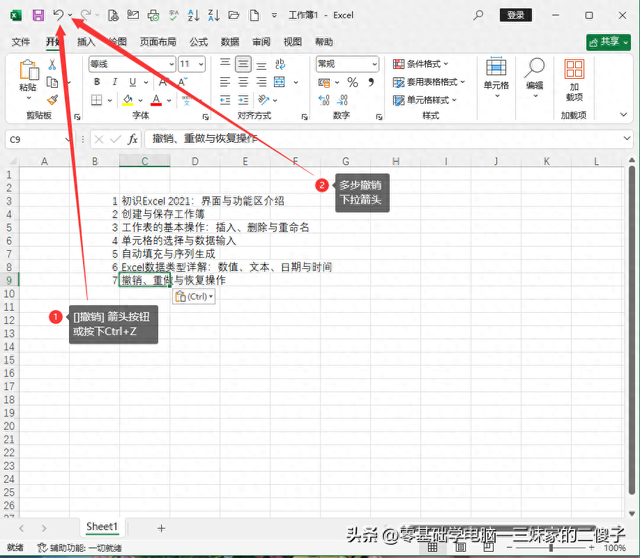
Task: Open the multi-step undo dropdown arrow
Action: (70, 16)
